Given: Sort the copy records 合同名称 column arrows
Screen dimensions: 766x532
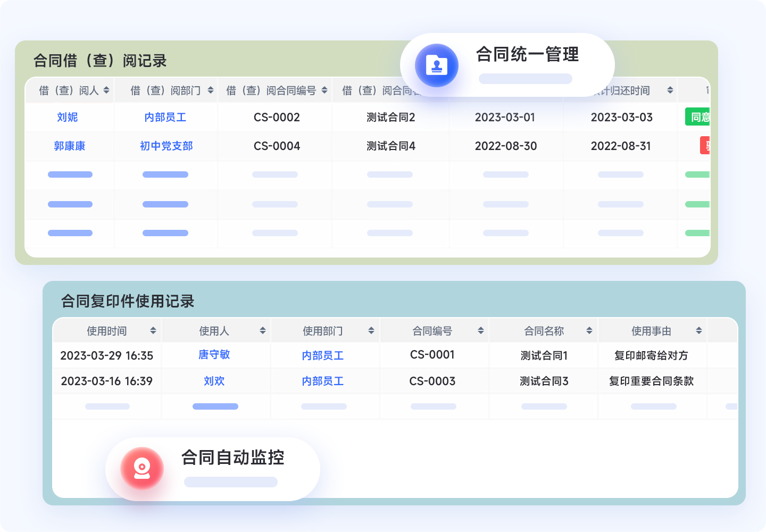Looking at the screenshot, I should click(x=589, y=331).
